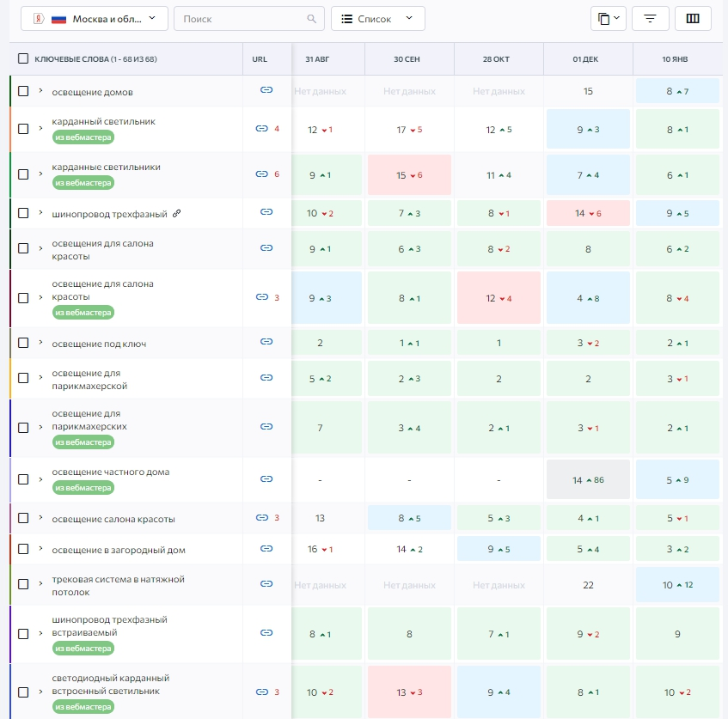
Task: Tick the checkbox for освещение под ключ
Action: [x=22, y=343]
